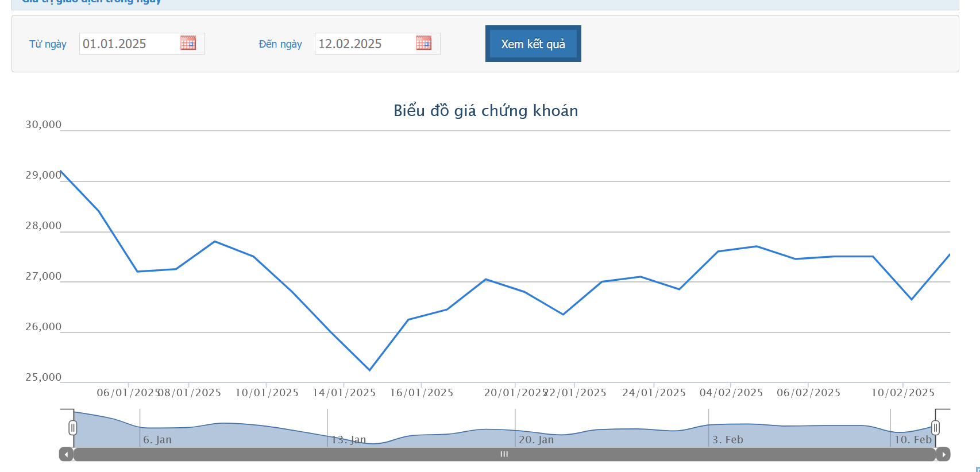
Task: Click the grip on the chart scrollbar thumb
Action: click(x=504, y=454)
